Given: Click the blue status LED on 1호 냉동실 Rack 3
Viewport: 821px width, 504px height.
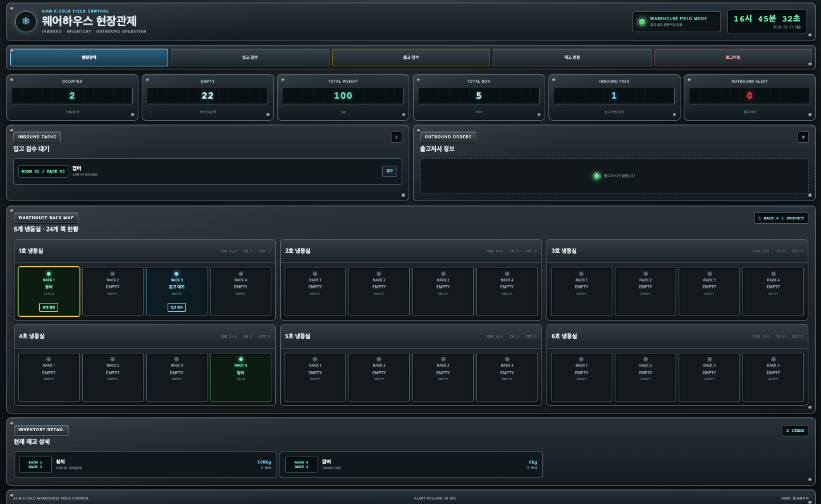Looking at the screenshot, I should point(176,274).
